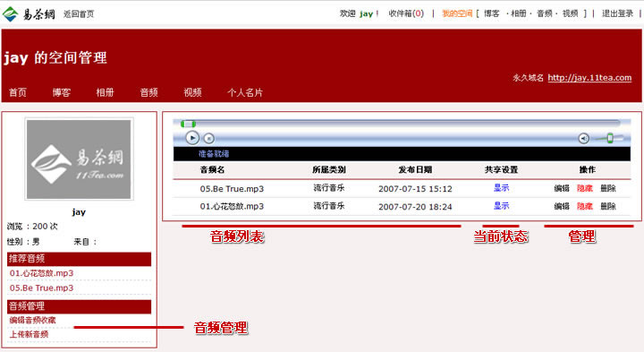This screenshot has height=352, width=644.
Task: Adjust the volume slider knob
Action: (610, 138)
